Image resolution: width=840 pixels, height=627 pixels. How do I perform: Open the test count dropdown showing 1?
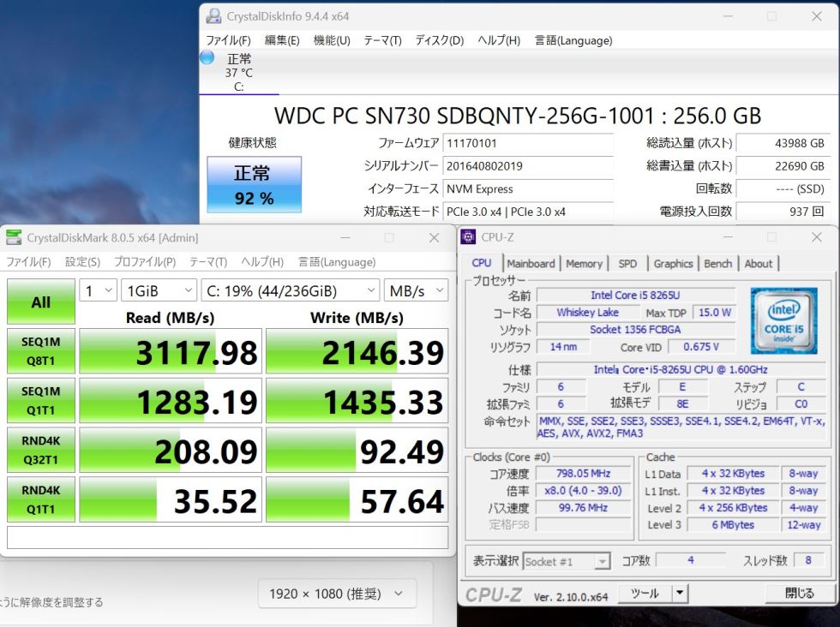[x=98, y=290]
